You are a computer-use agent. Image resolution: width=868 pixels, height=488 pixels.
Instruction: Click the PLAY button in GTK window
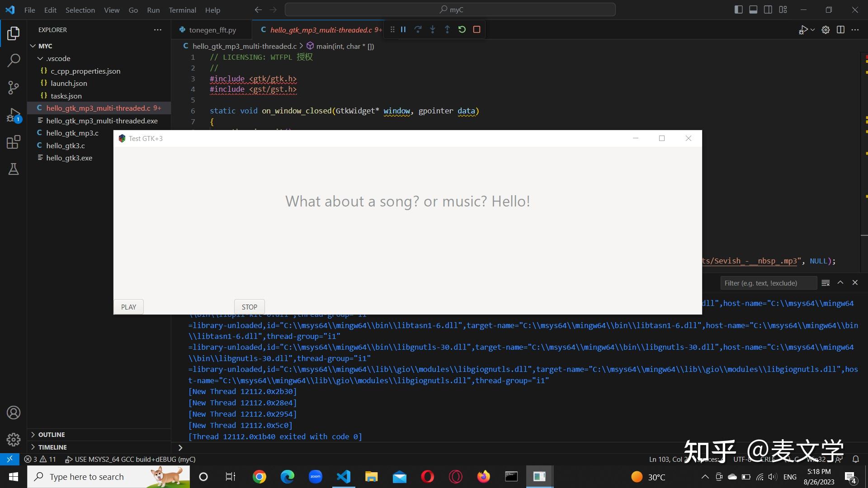[x=128, y=306]
